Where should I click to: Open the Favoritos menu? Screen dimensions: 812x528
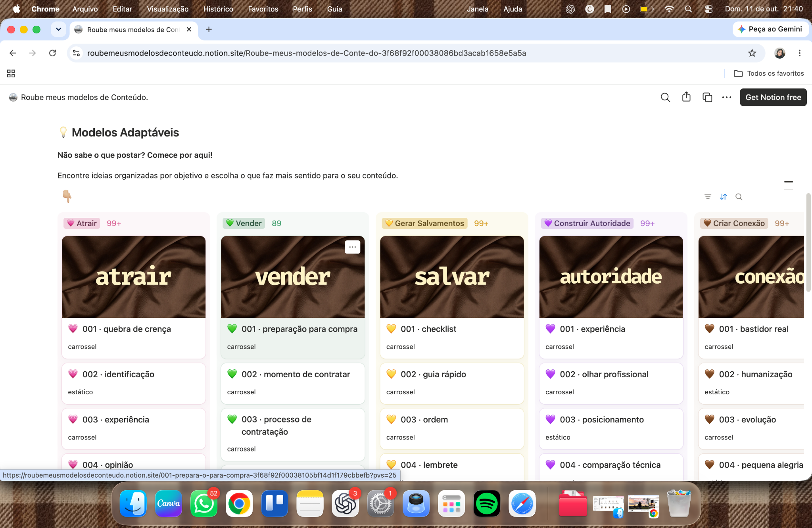pyautogui.click(x=263, y=9)
